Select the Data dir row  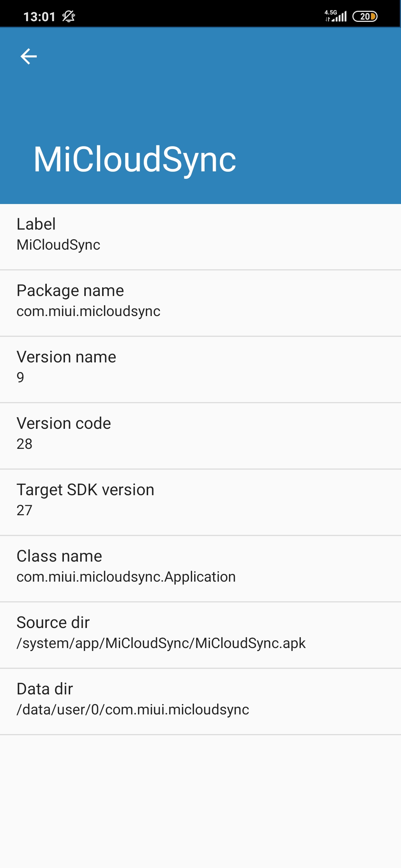coord(200,702)
